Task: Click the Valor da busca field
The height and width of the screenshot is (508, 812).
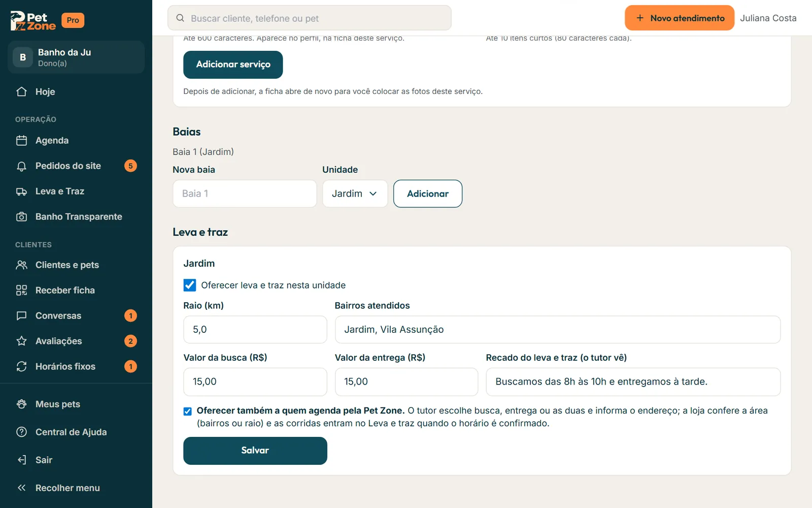Action: coord(255,382)
